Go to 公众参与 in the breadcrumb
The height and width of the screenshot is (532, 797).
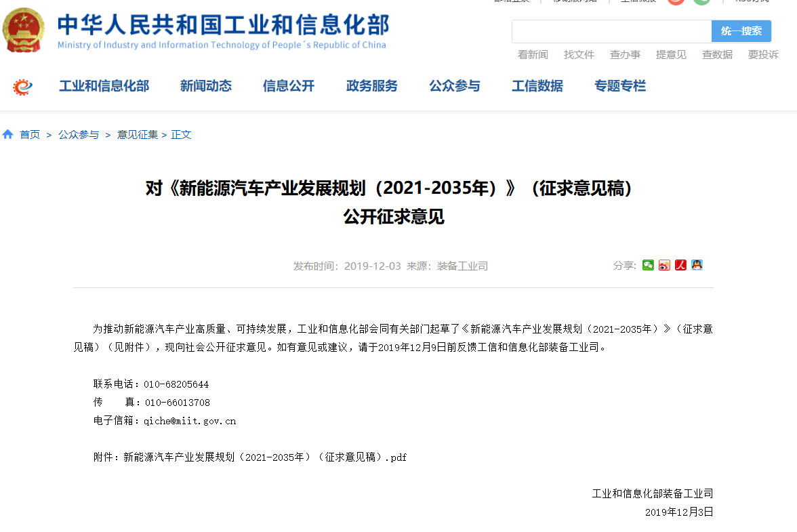[78, 135]
